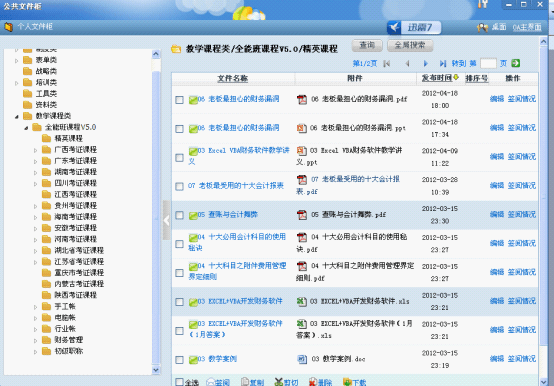Image resolution: width=554 pixels, height=386 pixels.
Task: Select 重庆市考证课程 folder in tree
Action: click(x=79, y=273)
